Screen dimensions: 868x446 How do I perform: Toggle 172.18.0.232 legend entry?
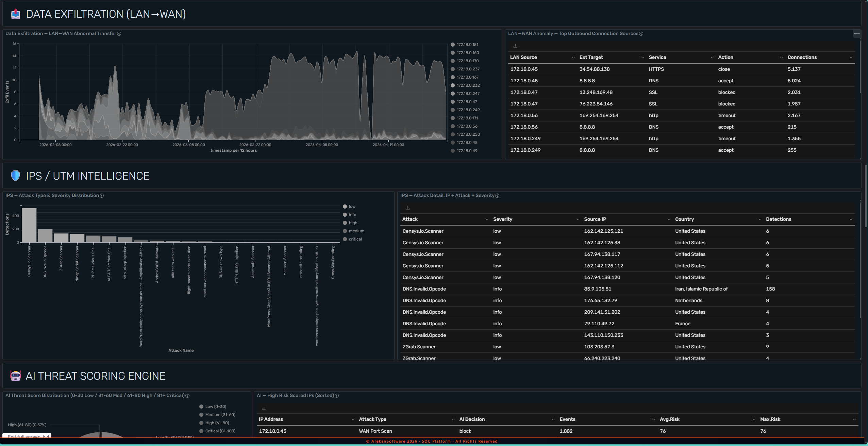click(x=465, y=85)
